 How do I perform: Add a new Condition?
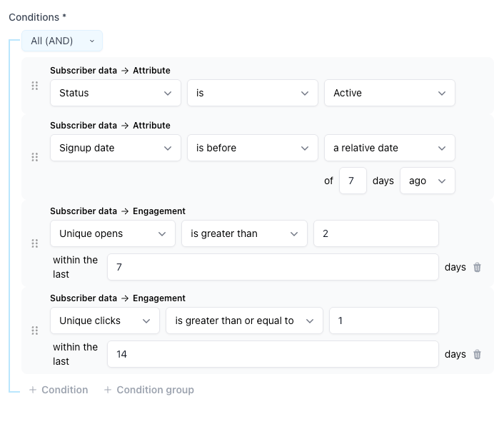tap(59, 390)
